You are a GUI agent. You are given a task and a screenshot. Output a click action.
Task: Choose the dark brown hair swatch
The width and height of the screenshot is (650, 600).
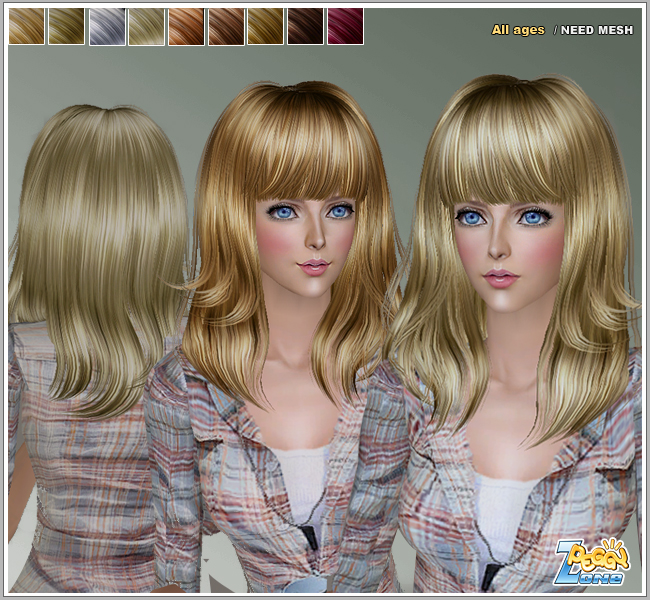[x=305, y=27]
